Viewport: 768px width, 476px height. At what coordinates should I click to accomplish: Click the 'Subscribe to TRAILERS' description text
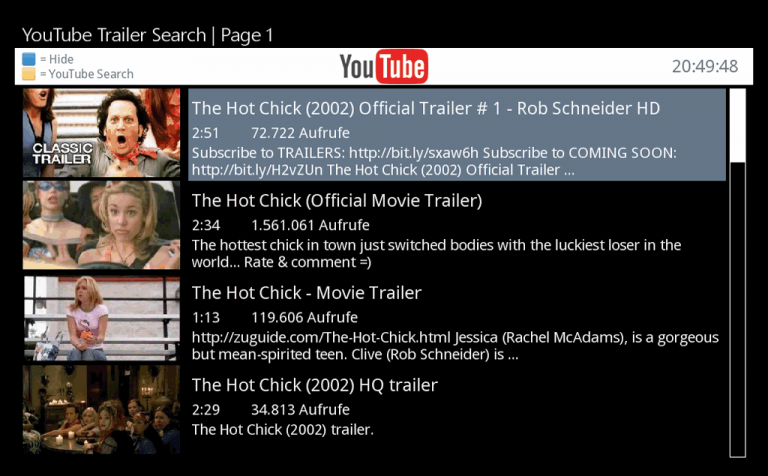coord(434,161)
